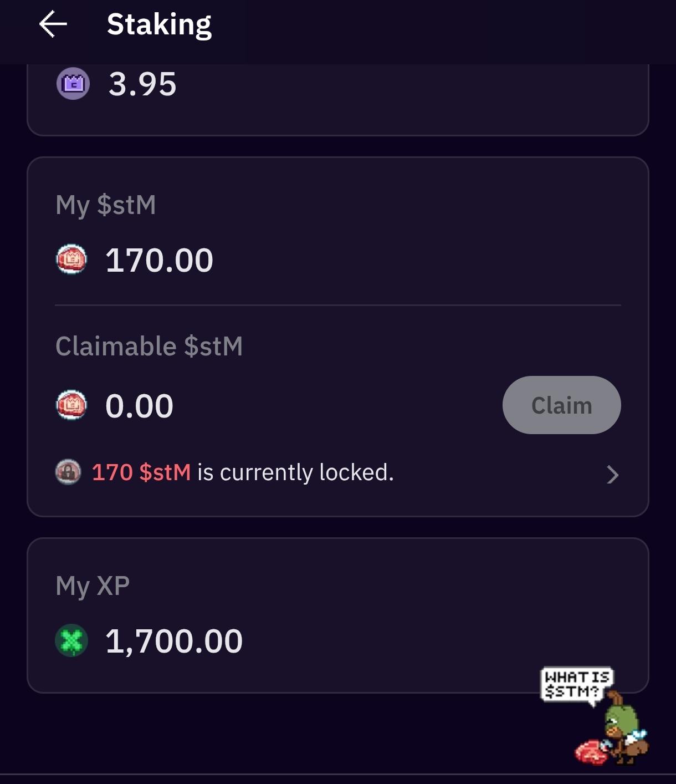This screenshot has width=676, height=784.
Task: Tap the green clover XP icon
Action: [x=71, y=640]
